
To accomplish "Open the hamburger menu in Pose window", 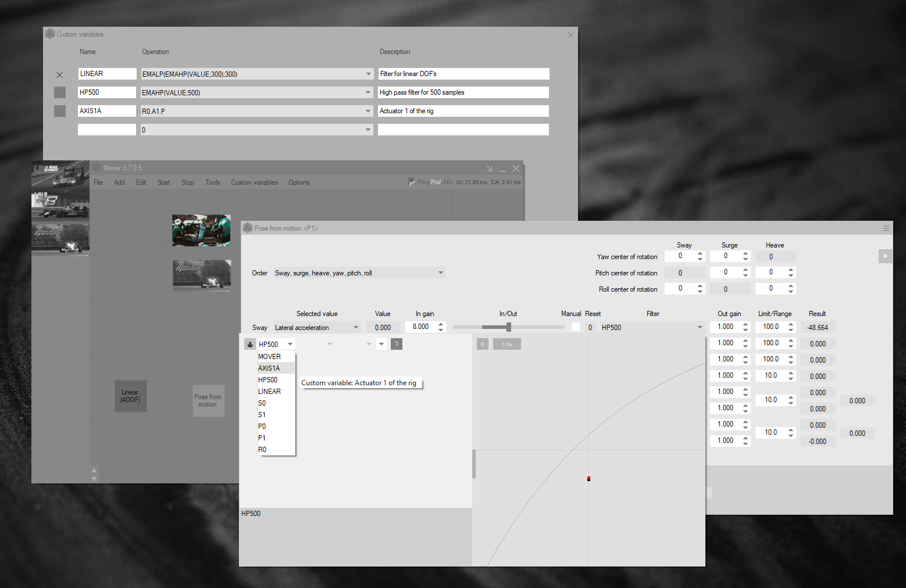I will [x=886, y=228].
